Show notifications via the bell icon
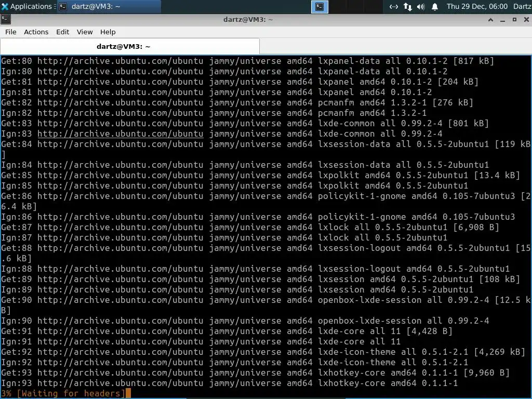The image size is (532, 399). [x=435, y=7]
